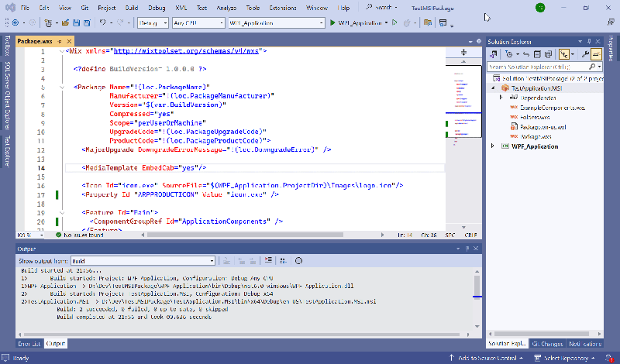
Task: Toggle Word Wrap in Output toolbar
Action: pyautogui.click(x=283, y=260)
